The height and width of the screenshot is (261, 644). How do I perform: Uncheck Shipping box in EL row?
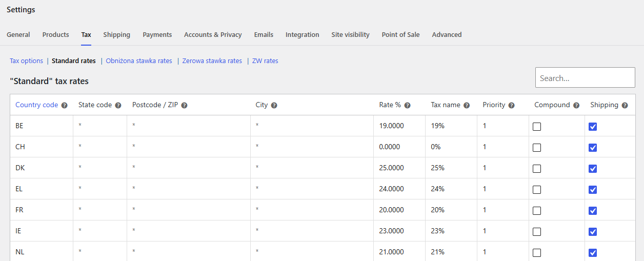tap(593, 190)
